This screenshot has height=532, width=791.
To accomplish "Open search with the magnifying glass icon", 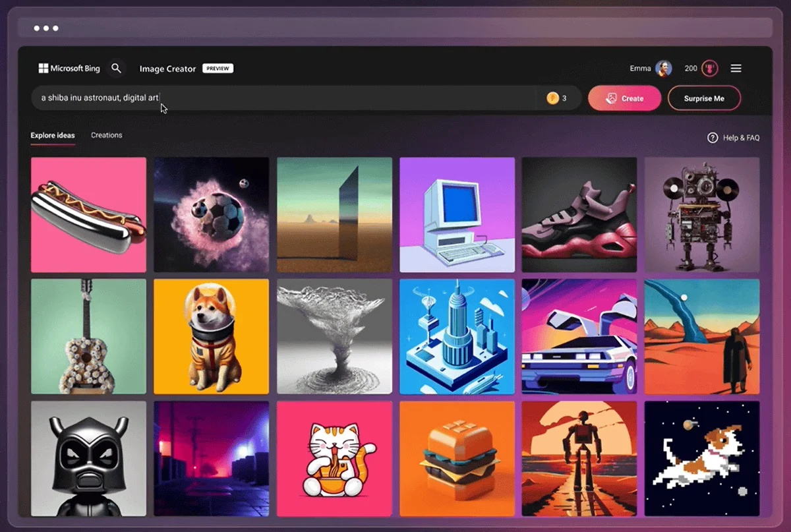I will click(117, 68).
